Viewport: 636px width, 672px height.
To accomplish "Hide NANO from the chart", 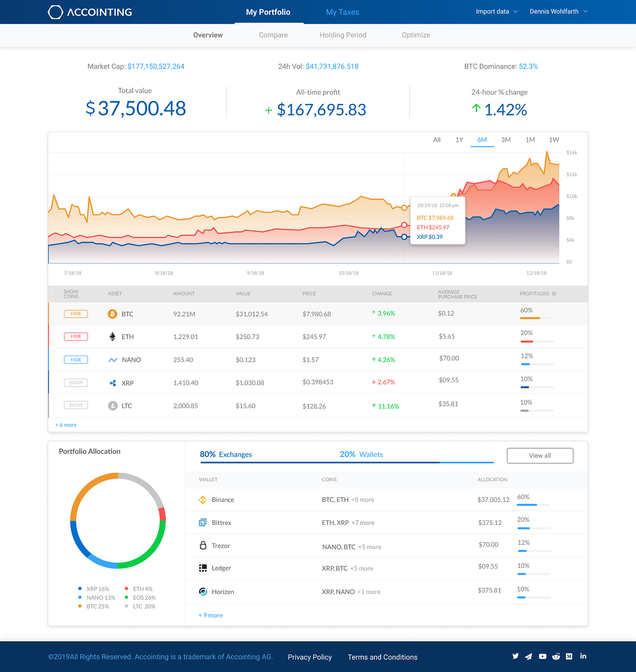I will point(76,359).
